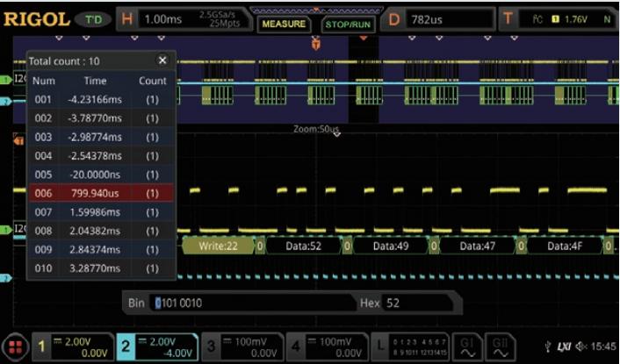Select event row 005 at -20.0000ns
Viewport: 620px width, 364px height.
coord(101,175)
